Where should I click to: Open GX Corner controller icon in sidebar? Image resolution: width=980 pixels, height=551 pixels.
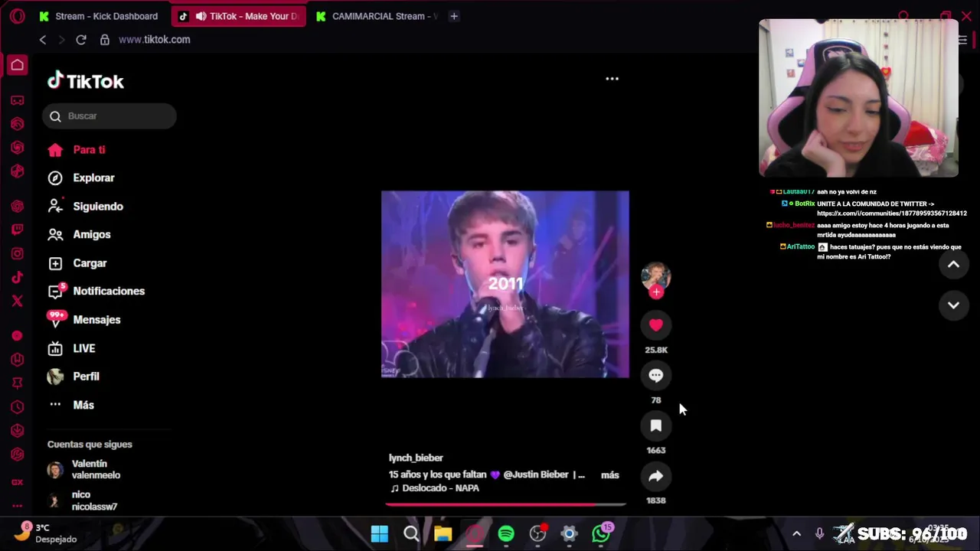click(x=17, y=100)
